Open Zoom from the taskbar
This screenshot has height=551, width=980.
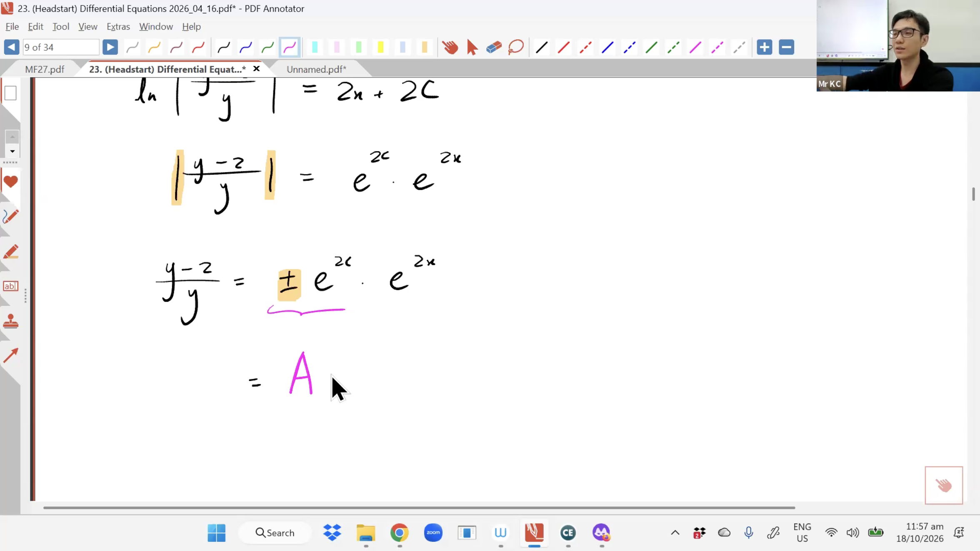point(433,533)
